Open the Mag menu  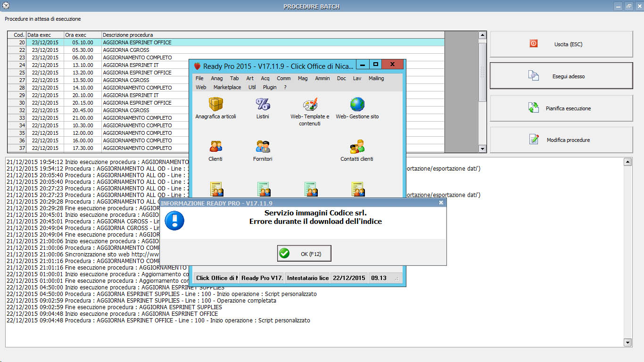click(303, 78)
